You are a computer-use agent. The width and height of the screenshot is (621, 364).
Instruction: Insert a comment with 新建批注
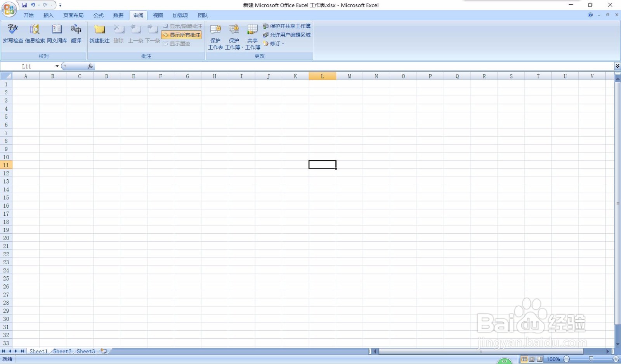[x=99, y=36]
